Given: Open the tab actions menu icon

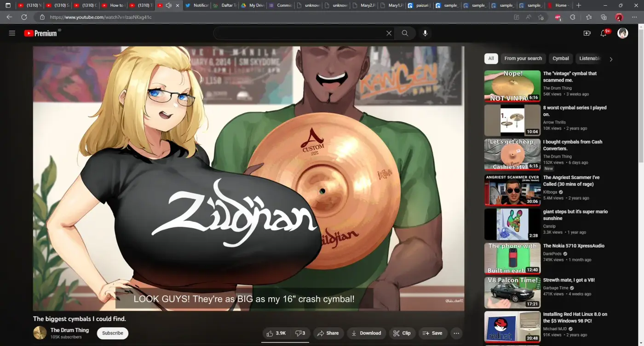Looking at the screenshot, I should pos(8,5).
